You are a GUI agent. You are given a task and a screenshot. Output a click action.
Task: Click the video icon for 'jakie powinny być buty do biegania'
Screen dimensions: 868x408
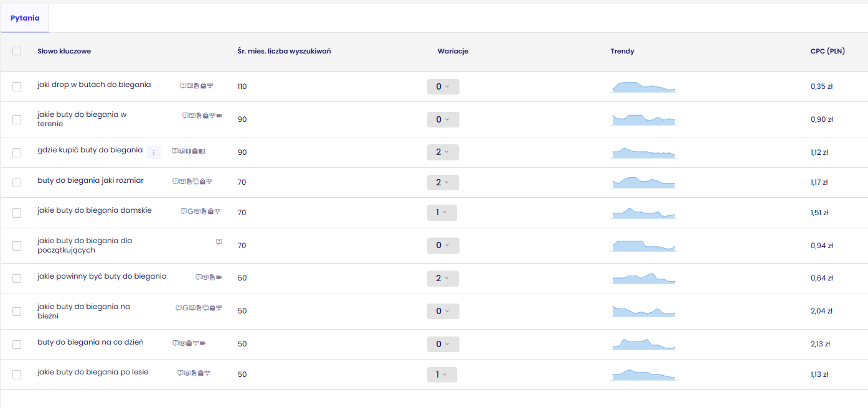point(219,277)
